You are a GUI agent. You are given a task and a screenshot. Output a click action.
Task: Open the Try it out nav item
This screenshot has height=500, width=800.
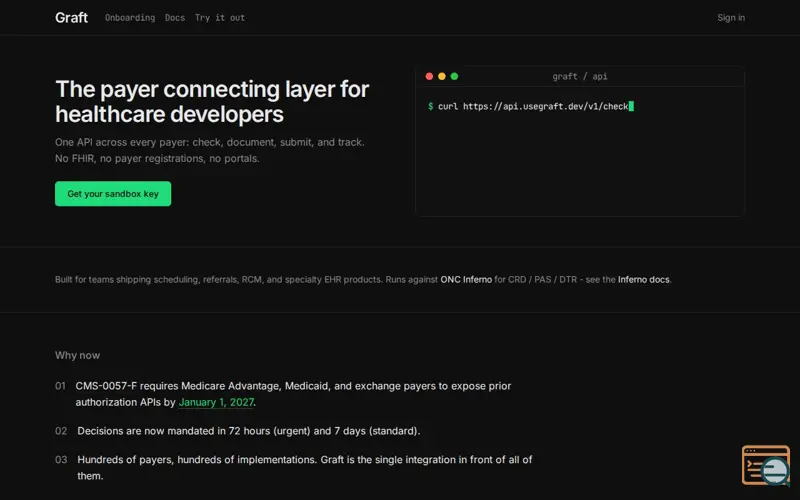point(219,18)
